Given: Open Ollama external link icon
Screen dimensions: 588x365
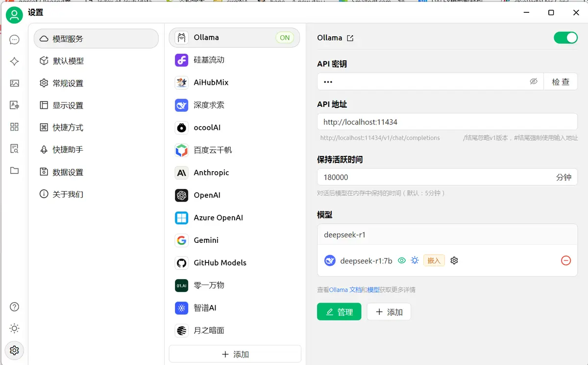Looking at the screenshot, I should coord(350,38).
